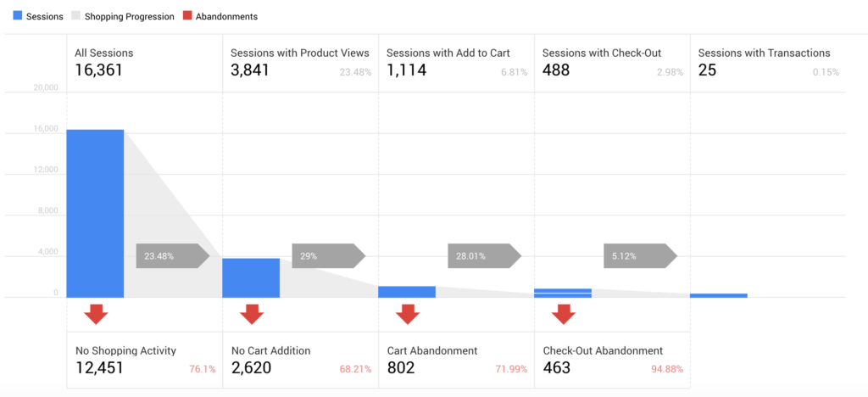The image size is (868, 397).
Task: Select the Sessions with Transactions bar
Action: point(719,296)
